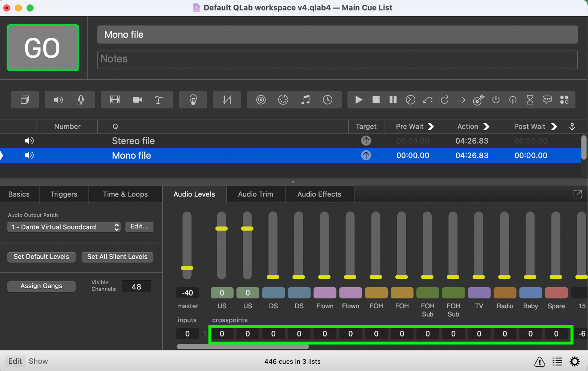Click the master fader handle

(187, 268)
